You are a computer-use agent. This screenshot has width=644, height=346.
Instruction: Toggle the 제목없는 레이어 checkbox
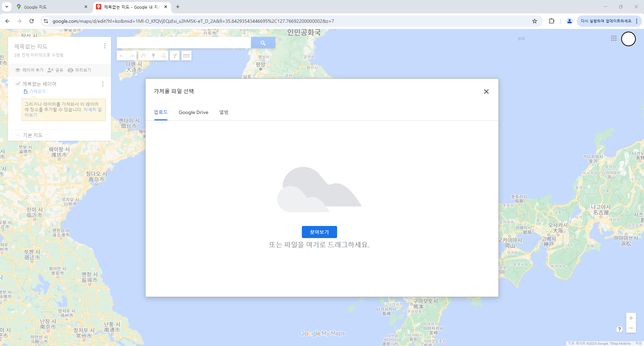tap(18, 84)
